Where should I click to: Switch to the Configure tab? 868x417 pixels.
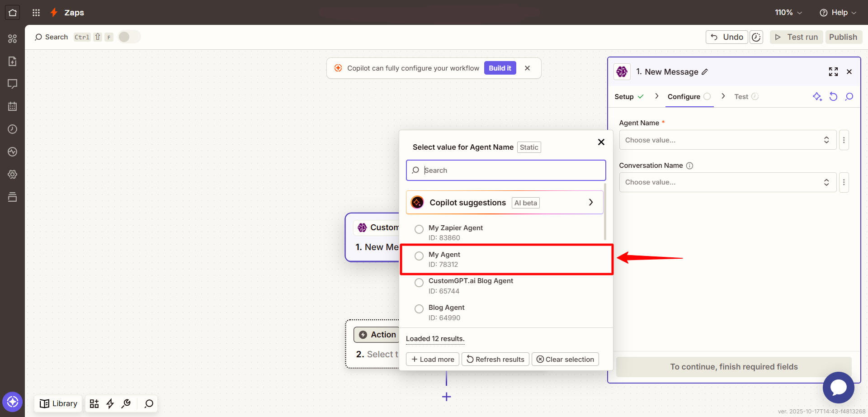pos(689,96)
